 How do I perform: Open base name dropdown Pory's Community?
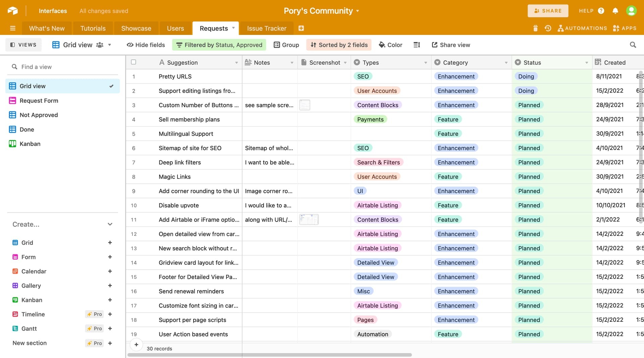322,11
